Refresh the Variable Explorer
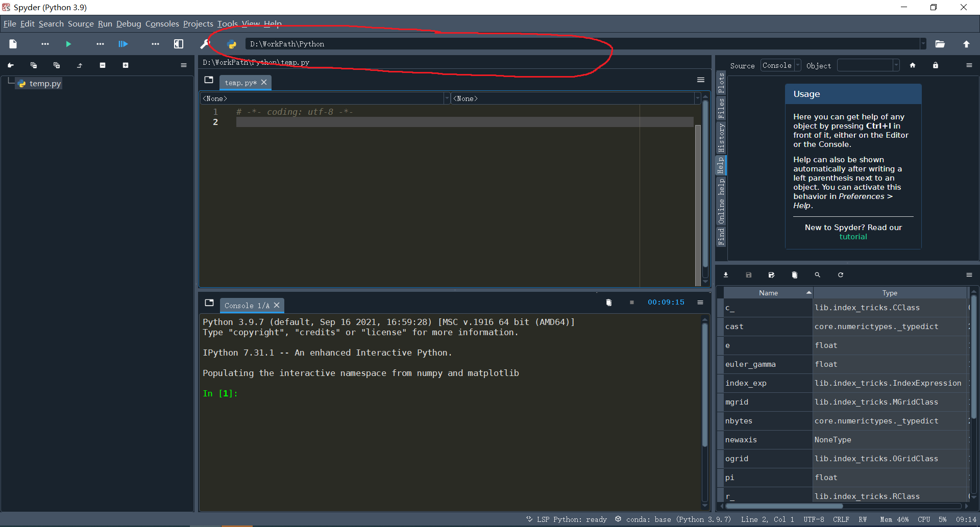 point(840,274)
